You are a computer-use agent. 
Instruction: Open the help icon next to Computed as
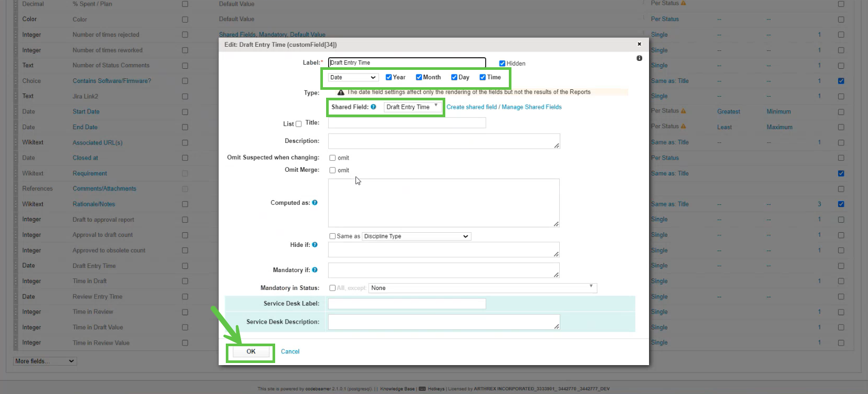click(x=315, y=203)
